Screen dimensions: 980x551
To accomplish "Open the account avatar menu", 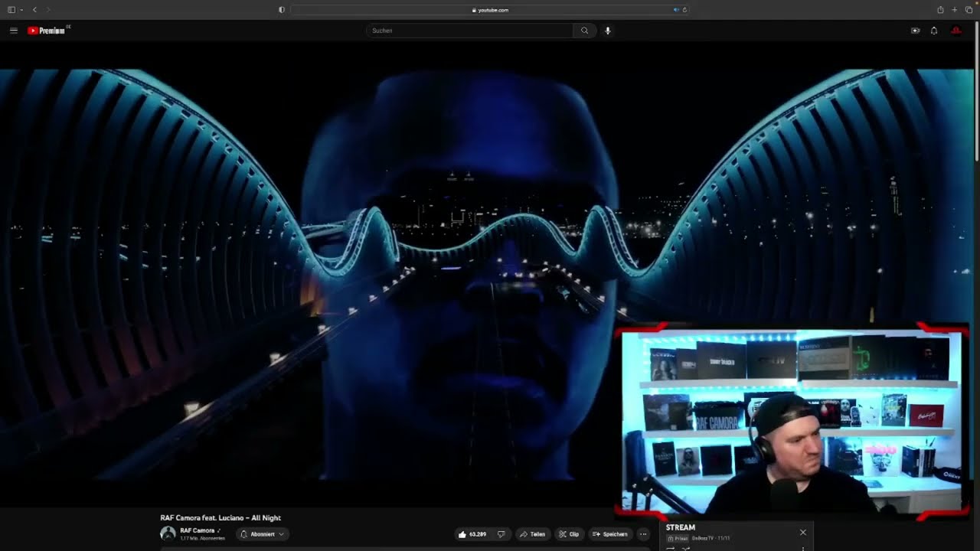I will [x=955, y=31].
